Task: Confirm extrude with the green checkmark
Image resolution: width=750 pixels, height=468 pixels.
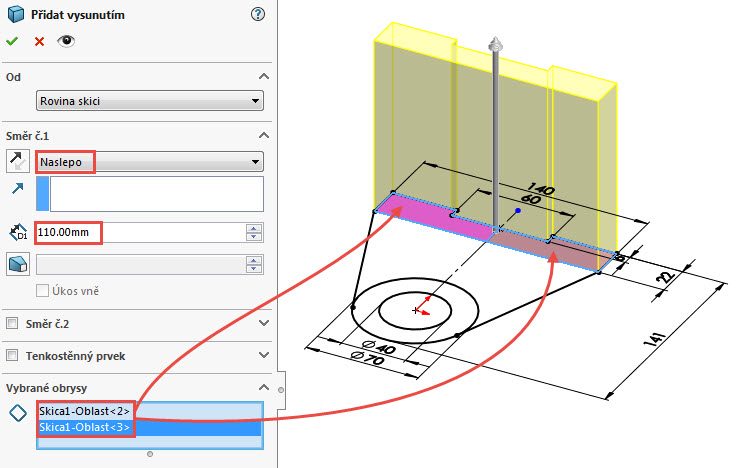Action: 12,42
